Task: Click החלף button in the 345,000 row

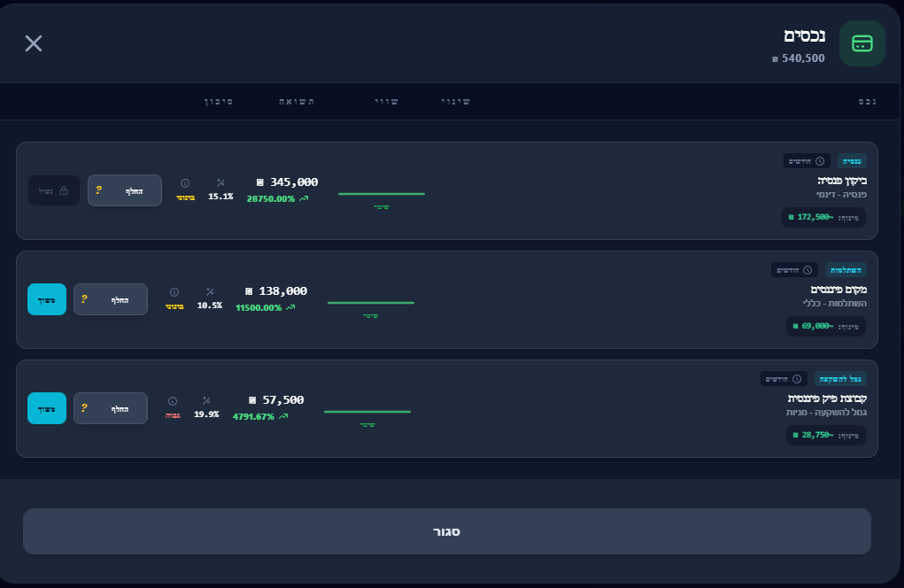Action: tap(125, 190)
